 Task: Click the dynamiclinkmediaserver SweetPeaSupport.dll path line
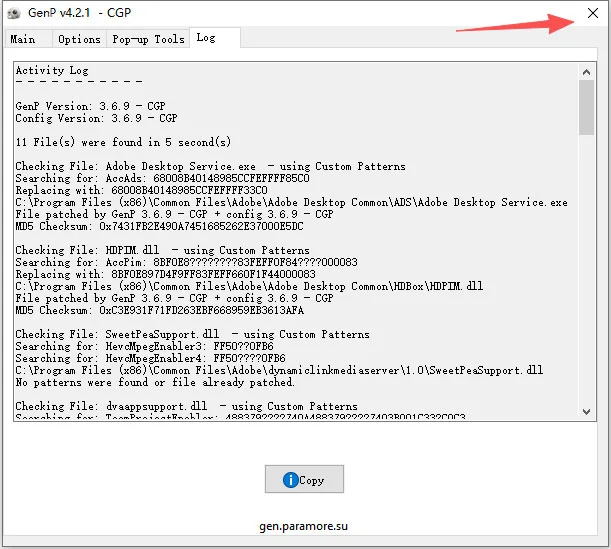coord(279,371)
